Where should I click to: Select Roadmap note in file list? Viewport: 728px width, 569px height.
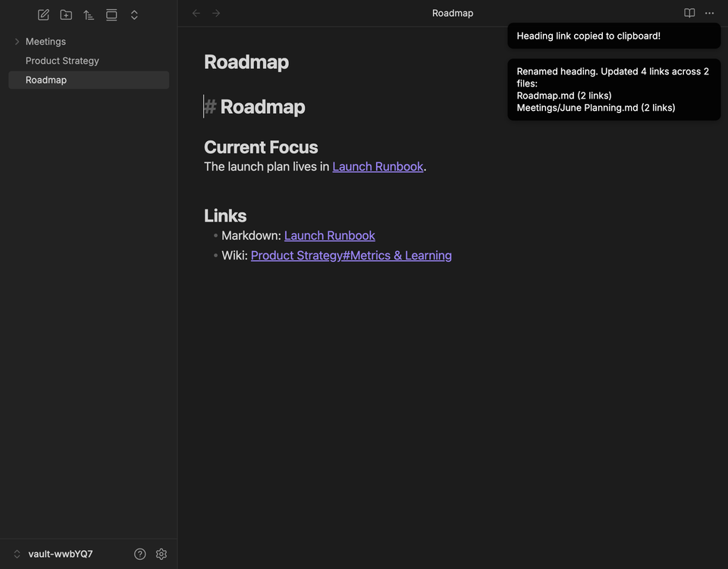coord(89,80)
